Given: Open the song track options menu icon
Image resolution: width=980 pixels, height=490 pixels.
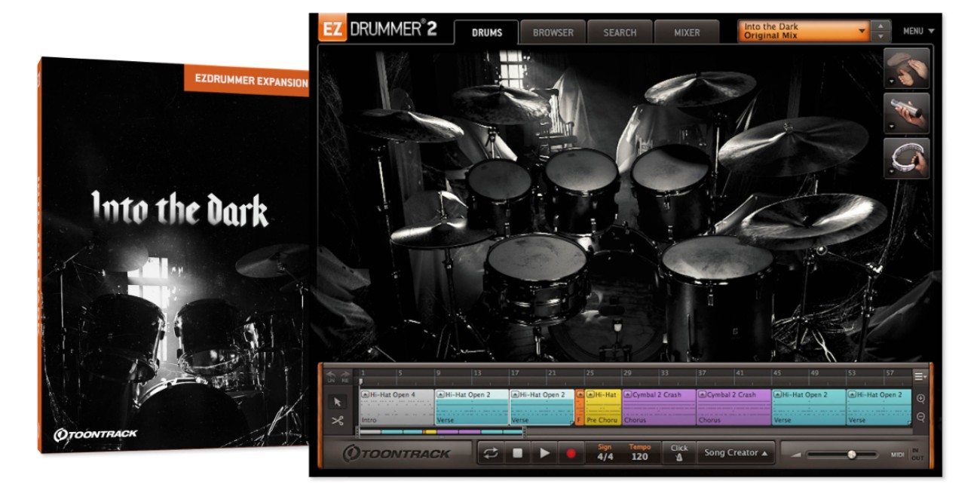Looking at the screenshot, I should pyautogui.click(x=920, y=376).
